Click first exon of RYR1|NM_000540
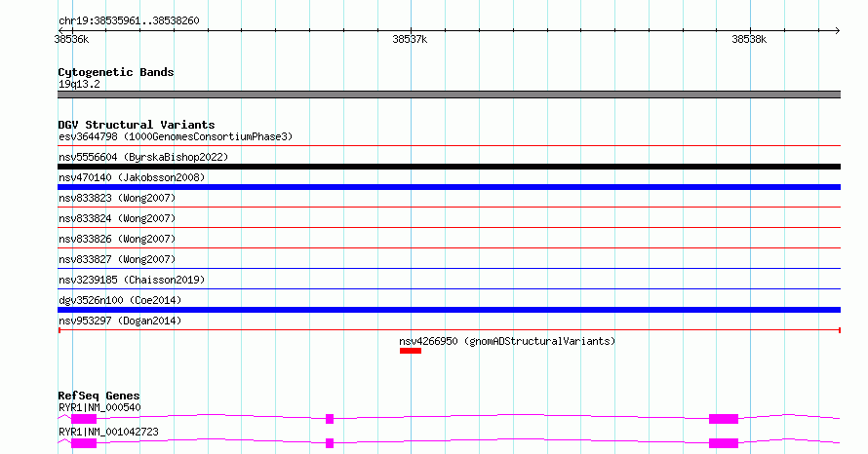The height and width of the screenshot is (454, 868). tap(84, 419)
